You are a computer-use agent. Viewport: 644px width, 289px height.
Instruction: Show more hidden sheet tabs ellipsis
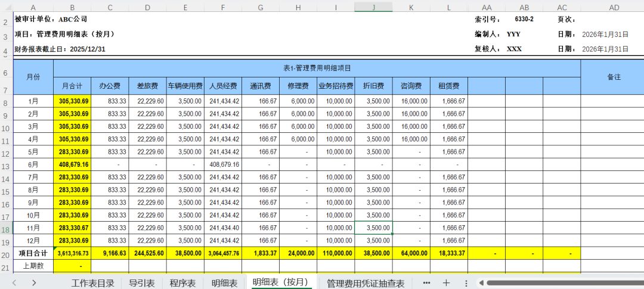point(426,283)
